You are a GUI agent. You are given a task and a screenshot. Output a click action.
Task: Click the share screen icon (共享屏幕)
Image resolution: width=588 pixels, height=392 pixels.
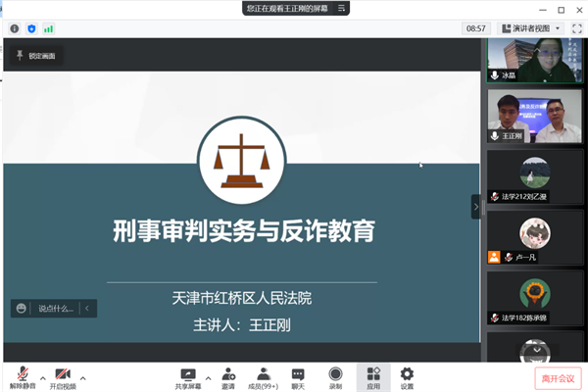pyautogui.click(x=188, y=374)
